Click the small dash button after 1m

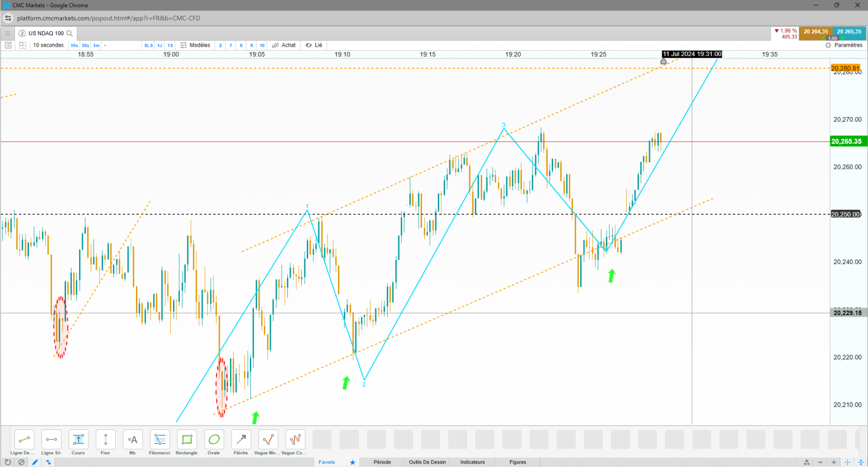[105, 45]
